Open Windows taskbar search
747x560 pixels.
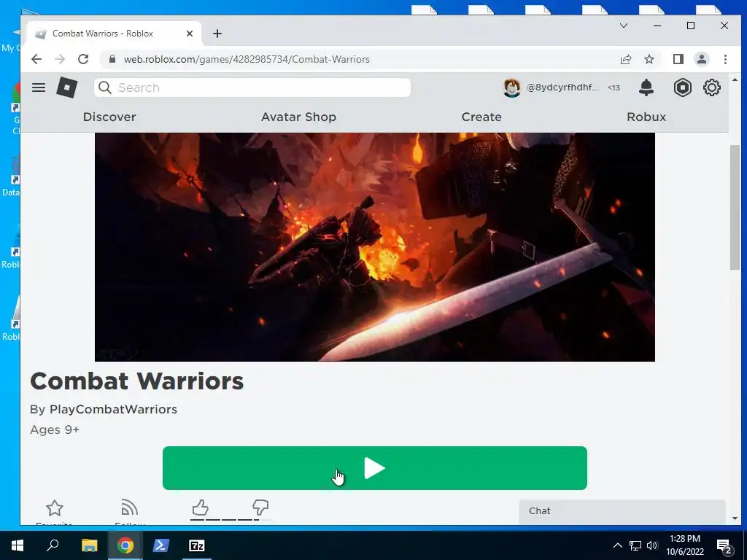click(x=53, y=545)
